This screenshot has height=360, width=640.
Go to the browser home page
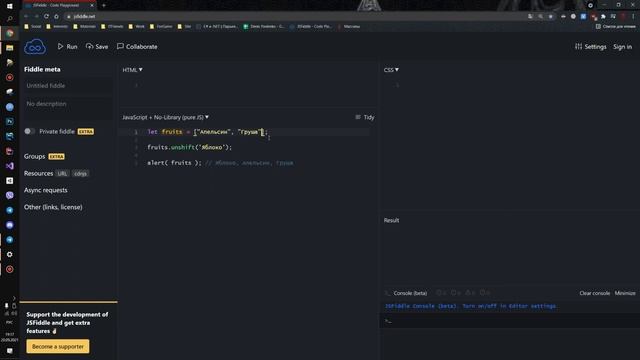pos(56,16)
